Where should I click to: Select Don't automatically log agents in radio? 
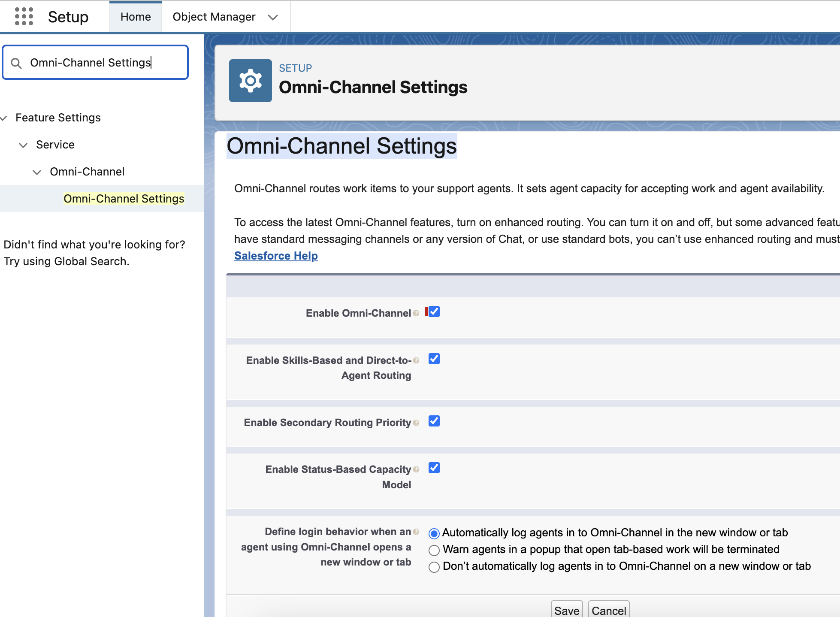(434, 567)
